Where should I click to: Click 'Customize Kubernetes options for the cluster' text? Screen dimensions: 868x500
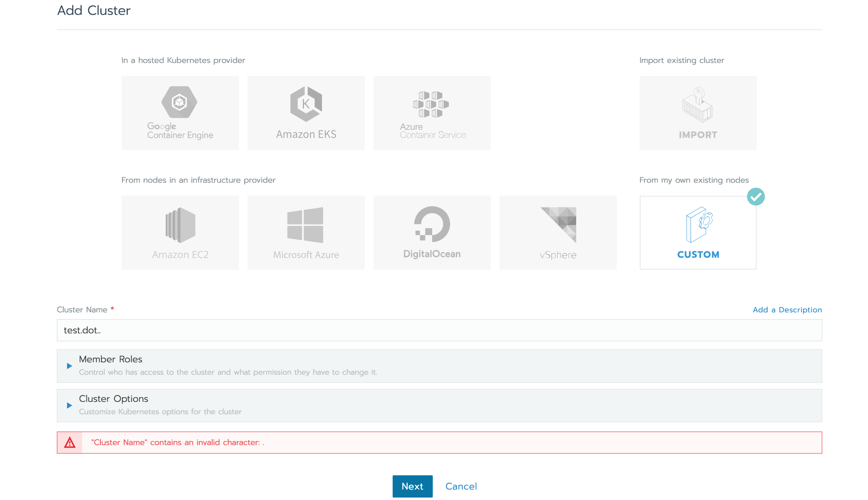[160, 411]
